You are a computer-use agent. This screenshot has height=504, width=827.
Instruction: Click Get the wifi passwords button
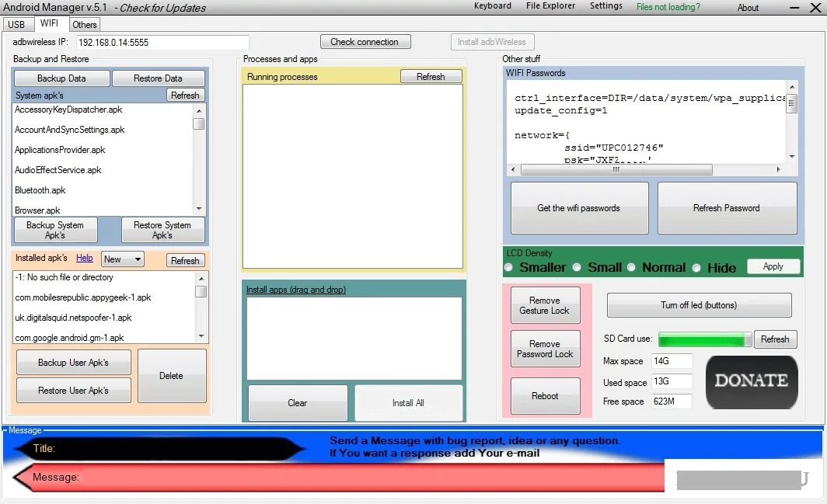[x=579, y=207]
